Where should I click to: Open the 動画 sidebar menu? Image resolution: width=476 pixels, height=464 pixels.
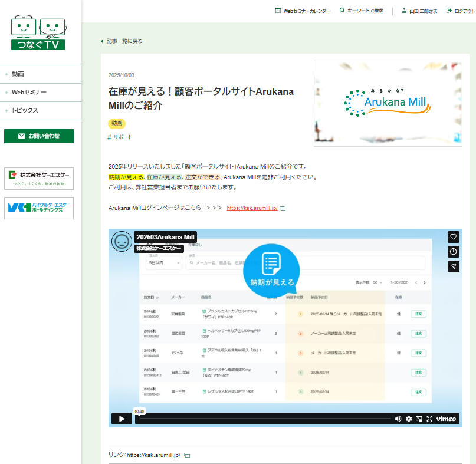[18, 74]
